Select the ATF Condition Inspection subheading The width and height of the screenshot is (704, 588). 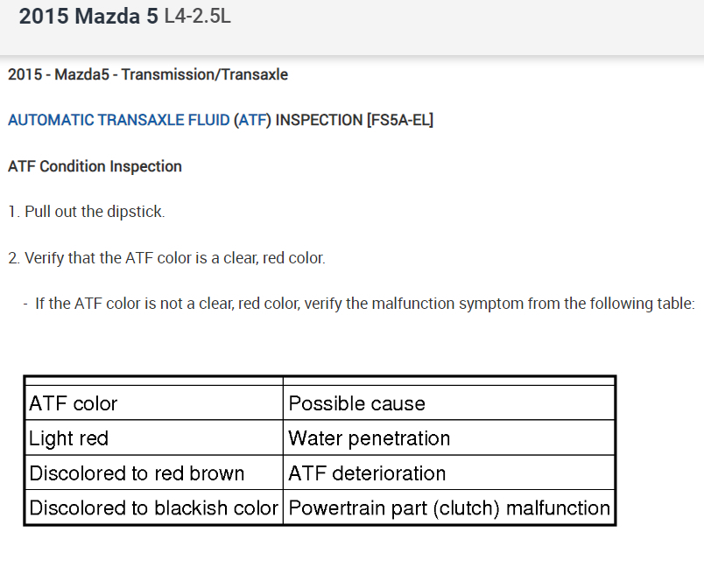(95, 166)
